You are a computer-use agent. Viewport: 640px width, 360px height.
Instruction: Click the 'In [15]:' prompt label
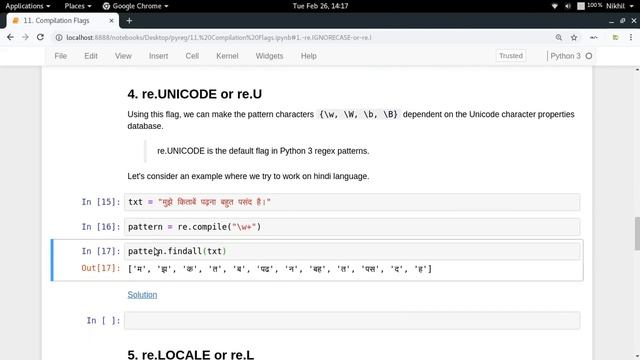pyautogui.click(x=101, y=202)
